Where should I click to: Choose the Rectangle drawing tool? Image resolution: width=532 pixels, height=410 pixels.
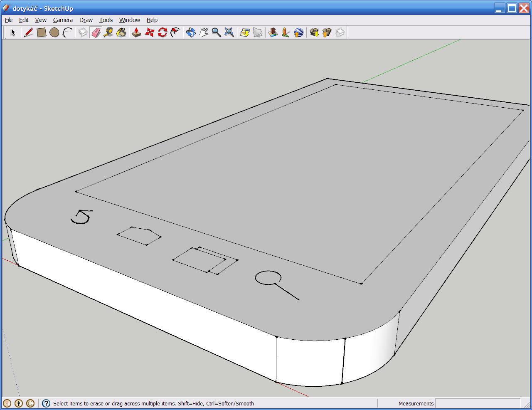[x=41, y=32]
